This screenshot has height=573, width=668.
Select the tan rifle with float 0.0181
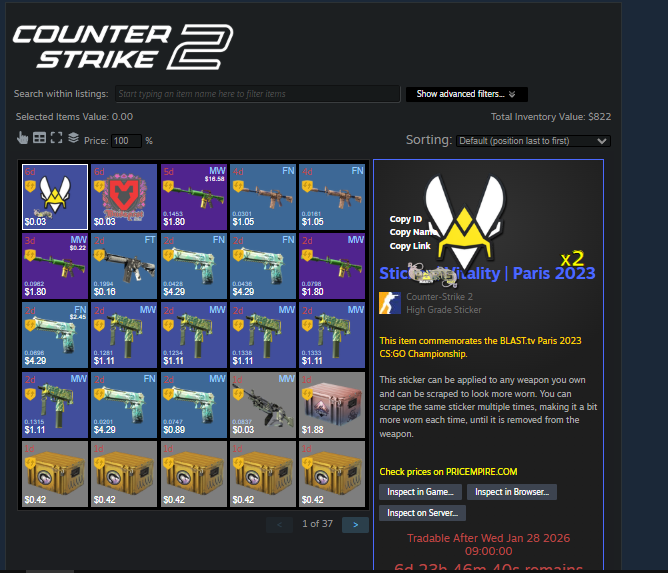[332, 197]
